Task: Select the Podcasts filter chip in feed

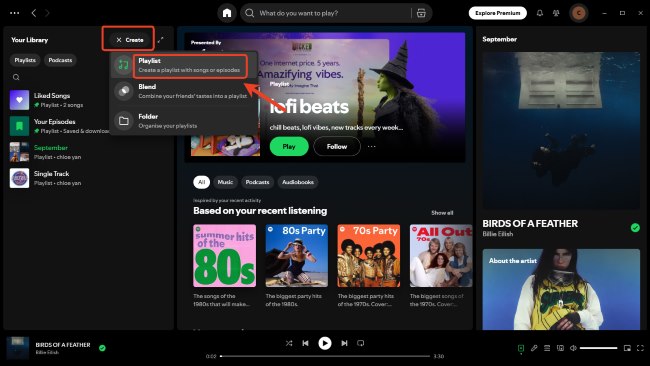Action: (x=257, y=182)
